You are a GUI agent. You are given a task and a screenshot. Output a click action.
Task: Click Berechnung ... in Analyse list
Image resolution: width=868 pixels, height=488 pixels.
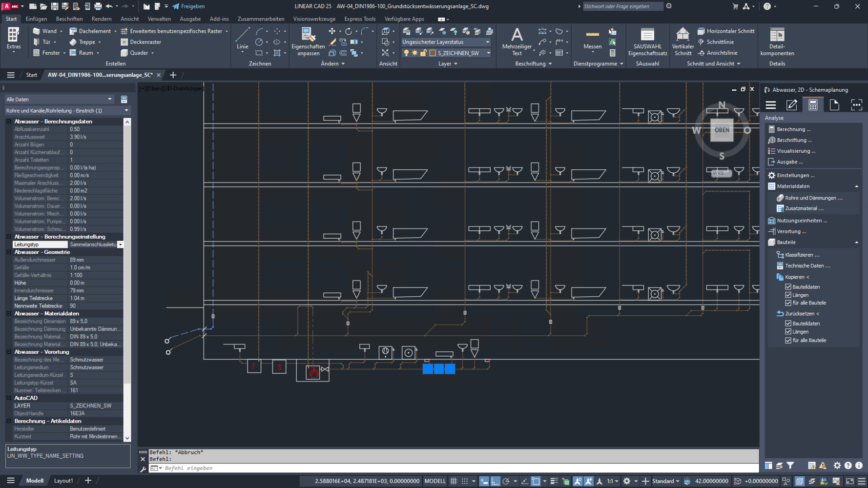point(793,129)
